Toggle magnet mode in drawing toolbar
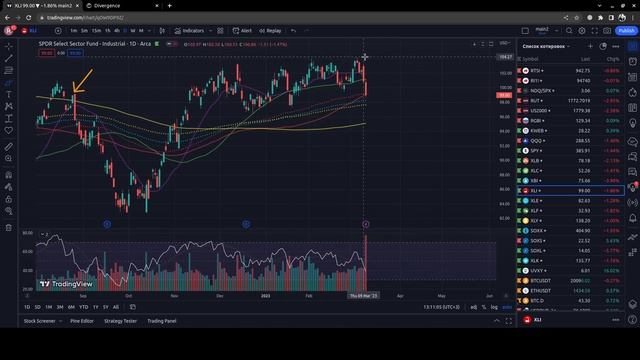Screen dimensions: 640x360 pos(9,175)
